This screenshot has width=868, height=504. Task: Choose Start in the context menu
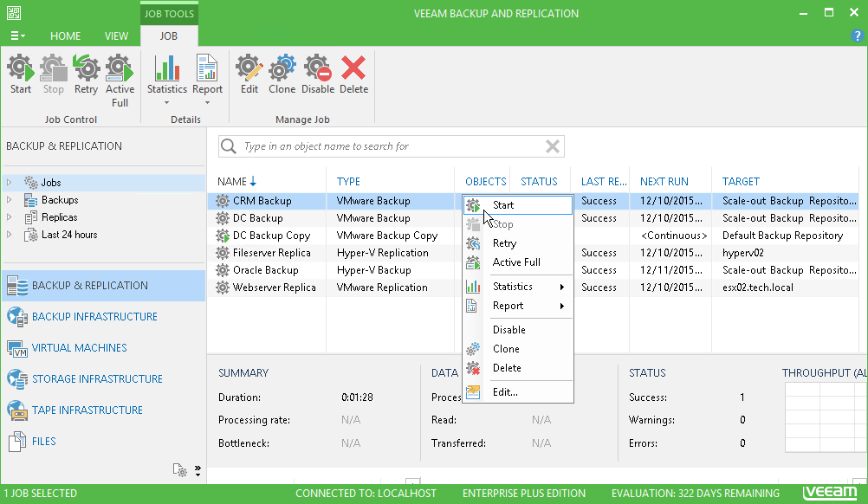point(503,205)
